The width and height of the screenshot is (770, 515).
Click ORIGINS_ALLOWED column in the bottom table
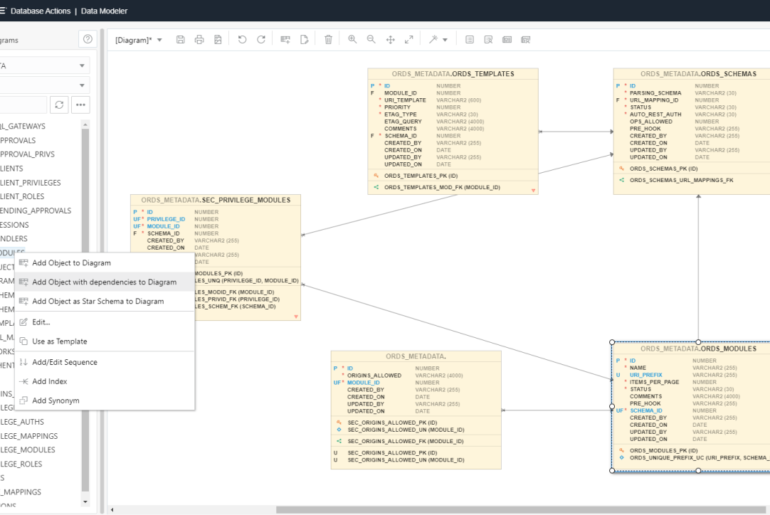(x=374, y=376)
